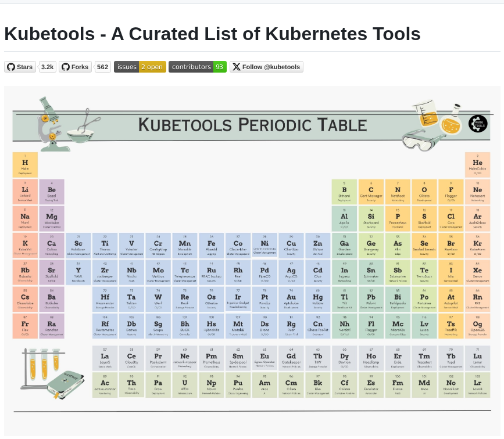Click the 'Kr' cell in the table
Screen dimensions: 504x439
[477, 246]
